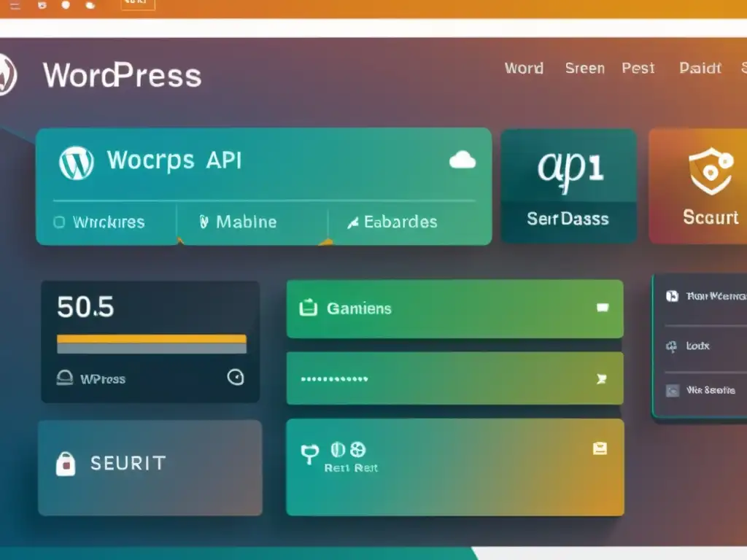The height and width of the screenshot is (560, 747).
Task: Click the Gamiens bar
Action: pos(455,309)
